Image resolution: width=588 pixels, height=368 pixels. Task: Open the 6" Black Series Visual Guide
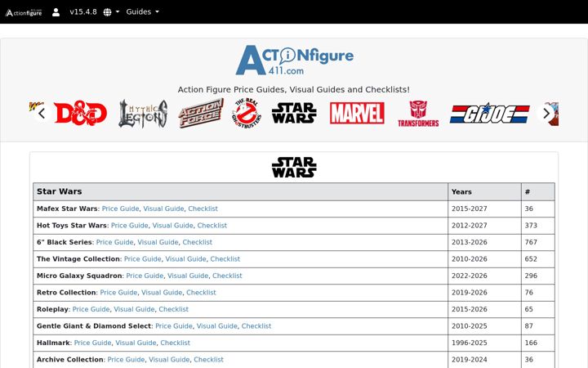tap(158, 242)
